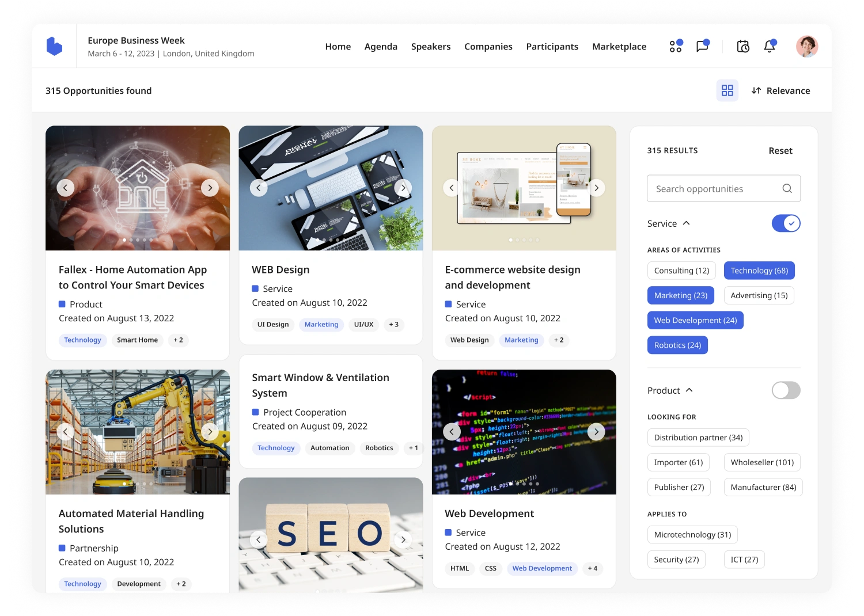Click the search magnifier icon
The width and height of the screenshot is (864, 616).
pyautogui.click(x=787, y=189)
